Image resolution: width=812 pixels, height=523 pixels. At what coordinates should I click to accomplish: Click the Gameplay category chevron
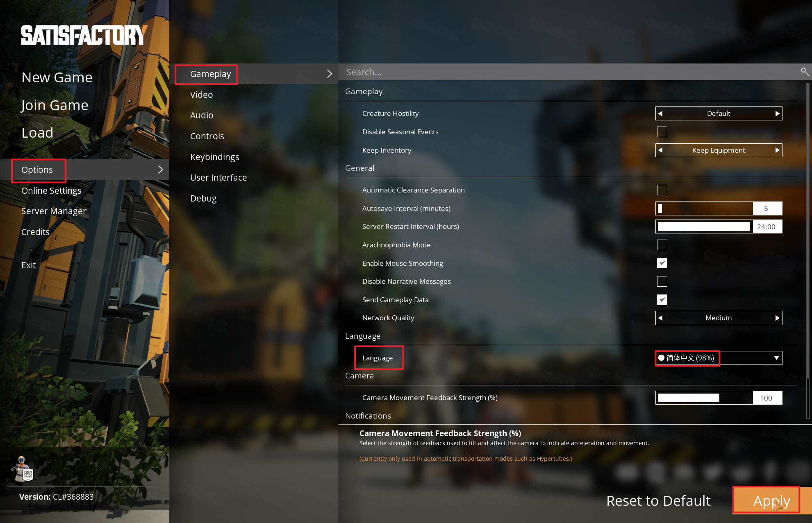[330, 74]
